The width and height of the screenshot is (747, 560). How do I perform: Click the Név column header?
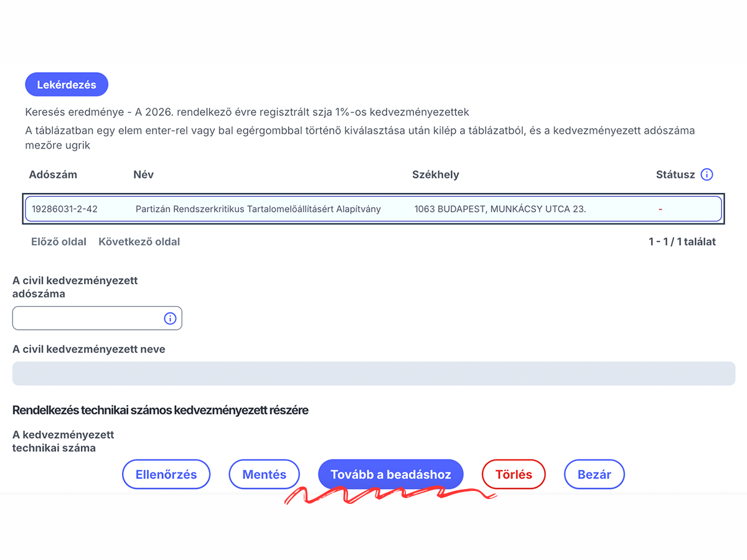143,175
